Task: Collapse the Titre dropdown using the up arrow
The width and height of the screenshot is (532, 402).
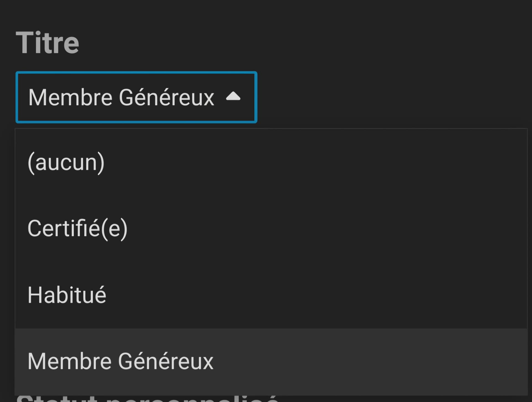Action: coord(233,96)
